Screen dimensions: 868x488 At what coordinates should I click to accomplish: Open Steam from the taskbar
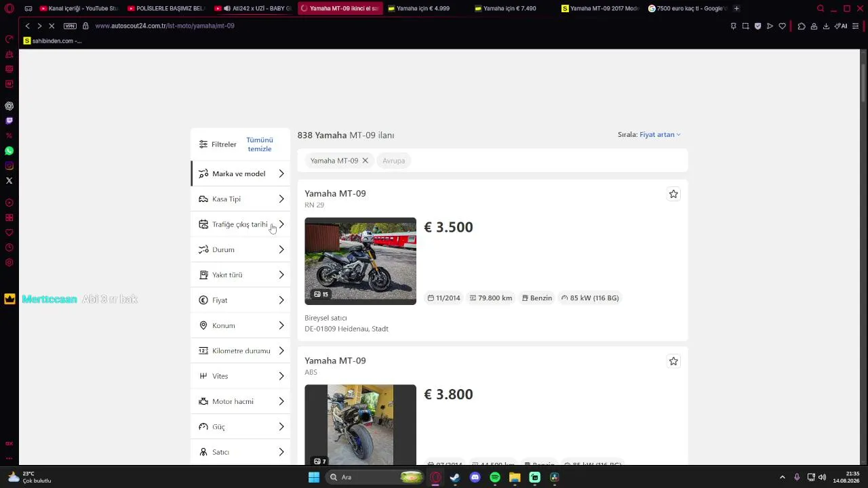coord(455,477)
